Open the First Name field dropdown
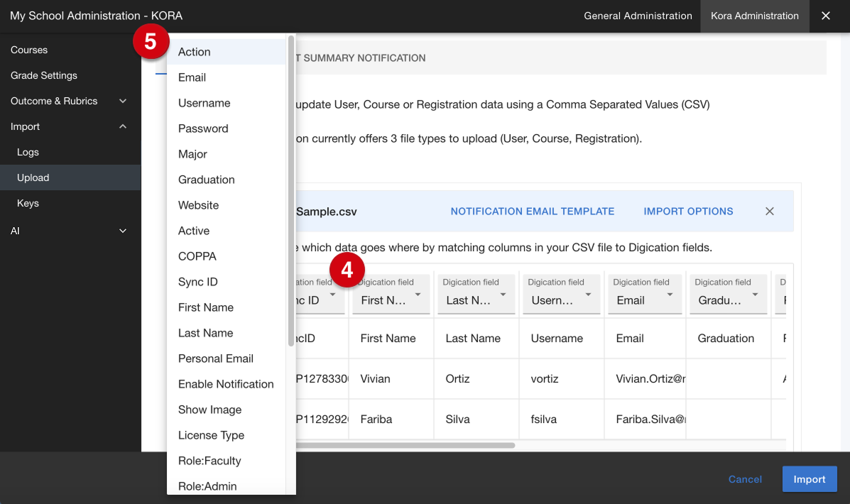The width and height of the screenshot is (850, 504). point(391,295)
